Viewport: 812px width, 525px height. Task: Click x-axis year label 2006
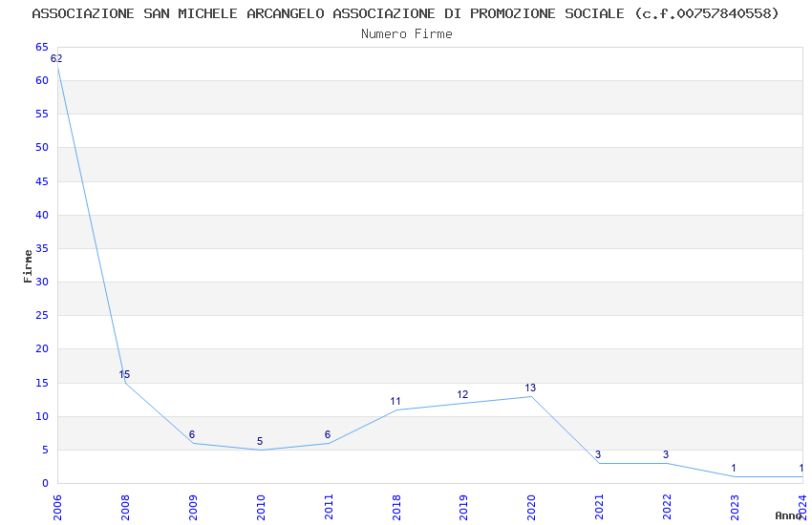pos(57,507)
